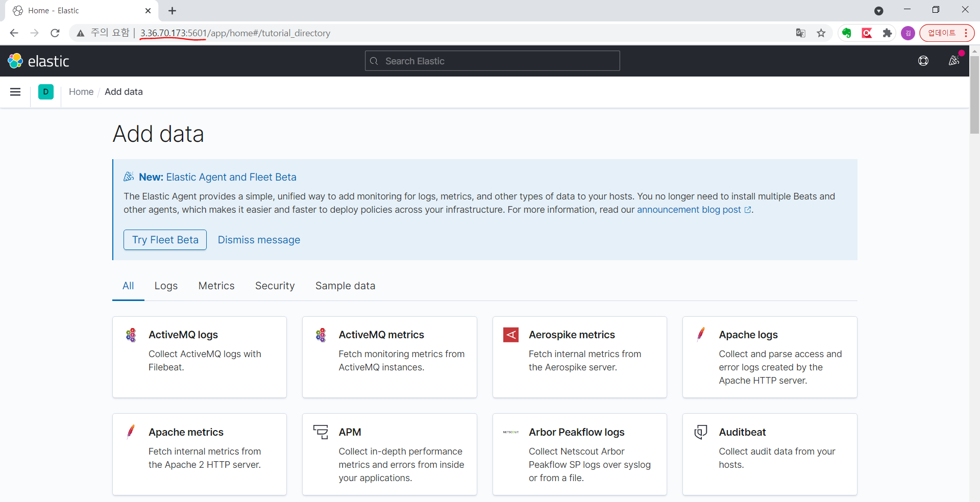Reload the page with the refresh icon
Image resolution: width=980 pixels, height=502 pixels.
coord(55,33)
